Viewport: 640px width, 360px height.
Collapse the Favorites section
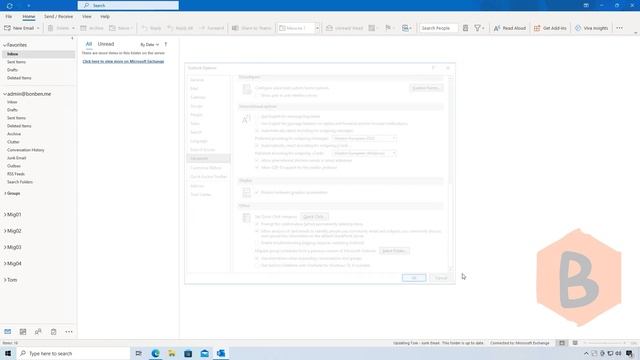[5, 45]
